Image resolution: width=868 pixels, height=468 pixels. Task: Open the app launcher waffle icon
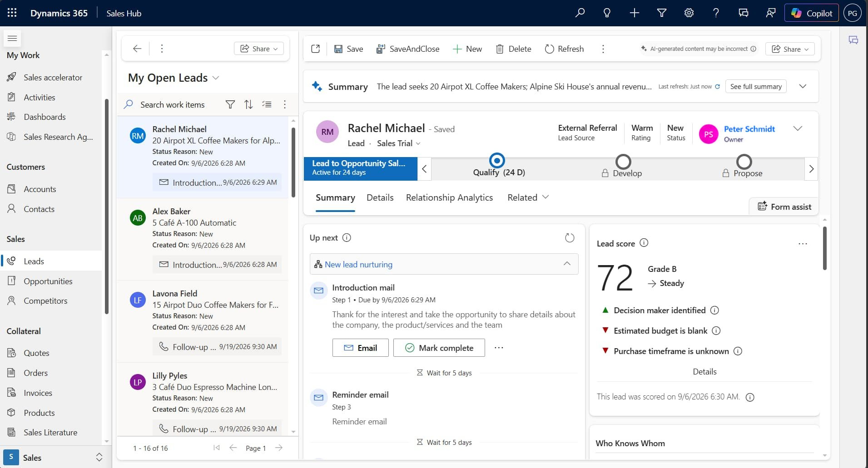click(x=12, y=13)
